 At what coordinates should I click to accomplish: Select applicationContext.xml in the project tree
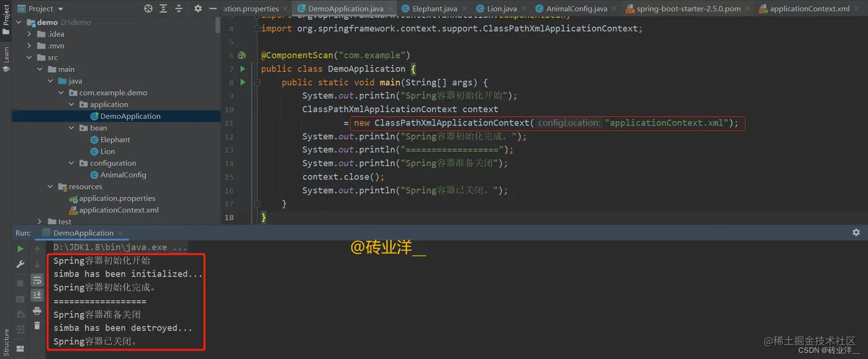point(119,210)
